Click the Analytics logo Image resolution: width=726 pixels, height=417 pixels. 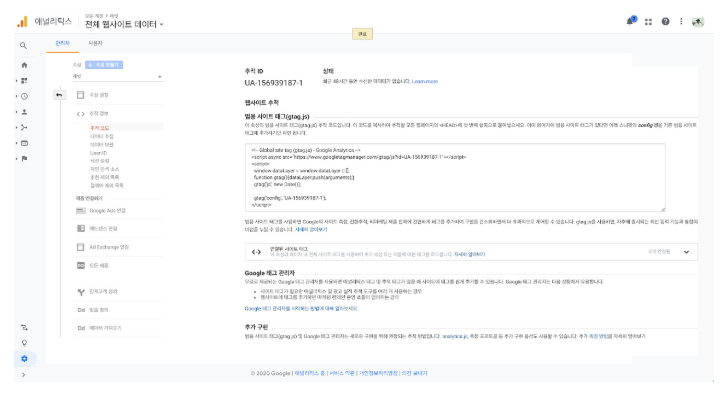[22, 22]
